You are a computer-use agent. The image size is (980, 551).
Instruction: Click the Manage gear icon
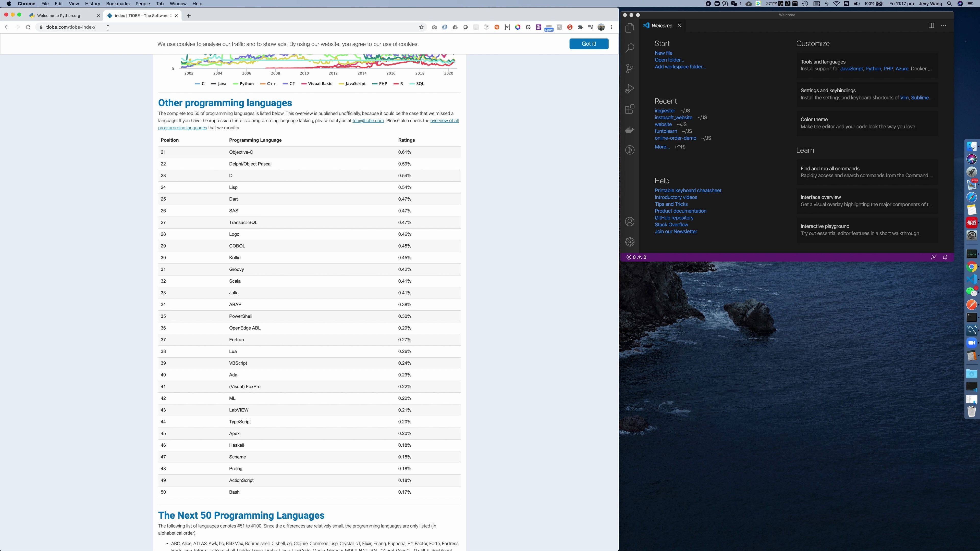coord(630,242)
